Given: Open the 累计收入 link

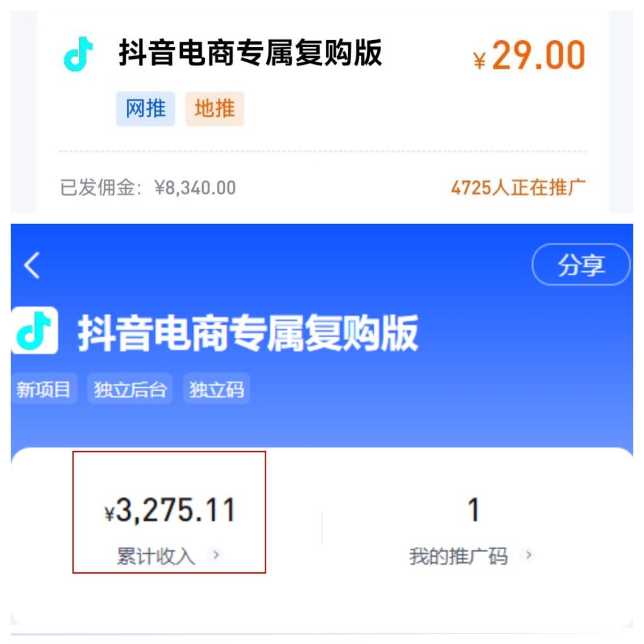Looking at the screenshot, I should click(156, 556).
